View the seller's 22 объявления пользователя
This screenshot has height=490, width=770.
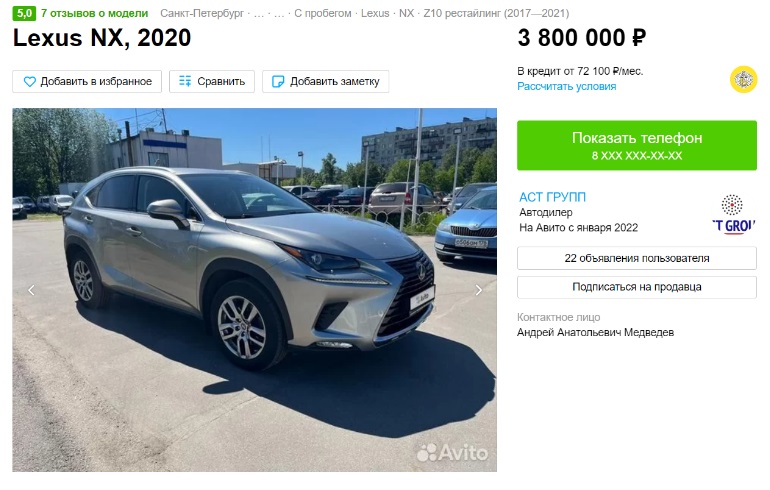point(637,258)
